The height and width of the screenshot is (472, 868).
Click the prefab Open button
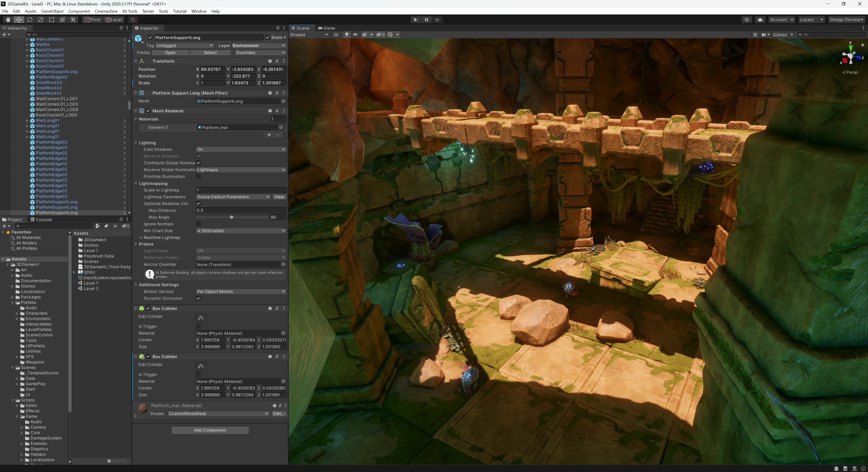[170, 53]
